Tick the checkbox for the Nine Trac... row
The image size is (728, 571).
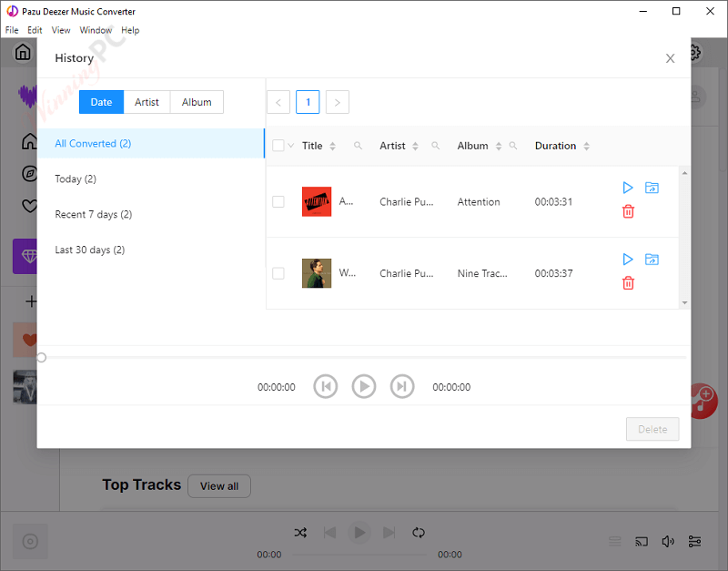pos(278,273)
